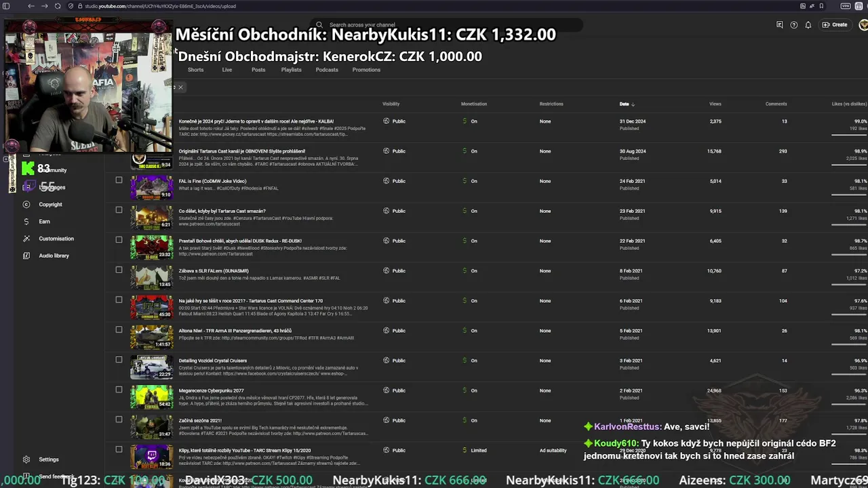Switch to the Promotions tab

366,70
